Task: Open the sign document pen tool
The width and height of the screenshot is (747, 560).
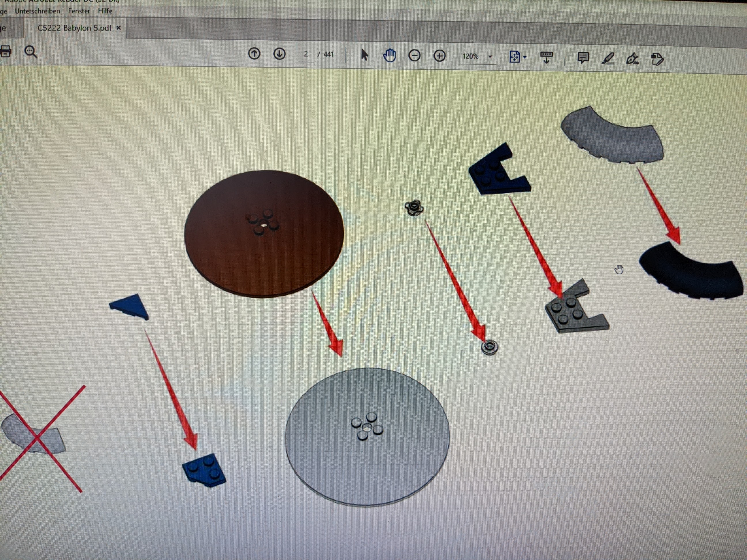Action: (x=633, y=59)
